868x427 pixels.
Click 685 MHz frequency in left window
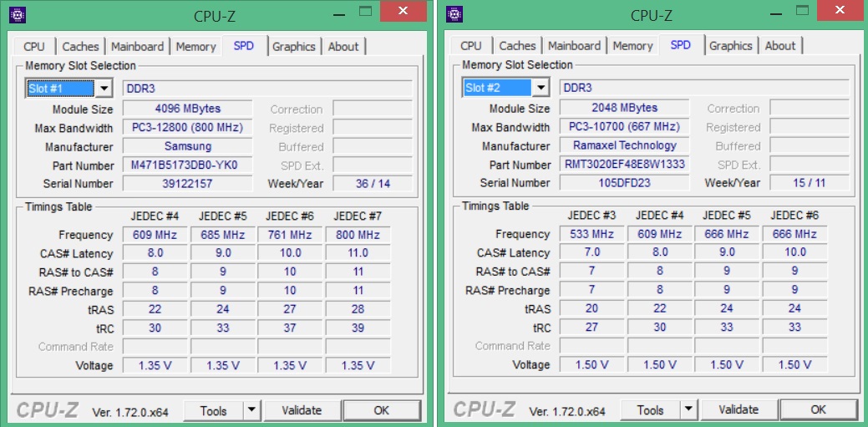click(x=222, y=235)
